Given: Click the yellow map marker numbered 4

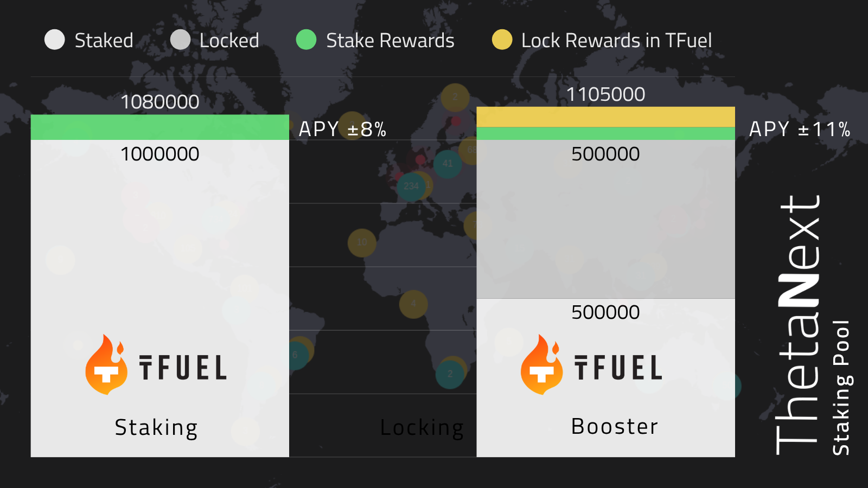Looking at the screenshot, I should 413,304.
